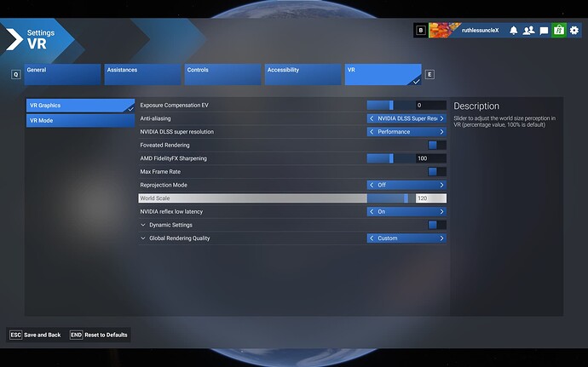
Task: Click Save and Back
Action: [36, 335]
